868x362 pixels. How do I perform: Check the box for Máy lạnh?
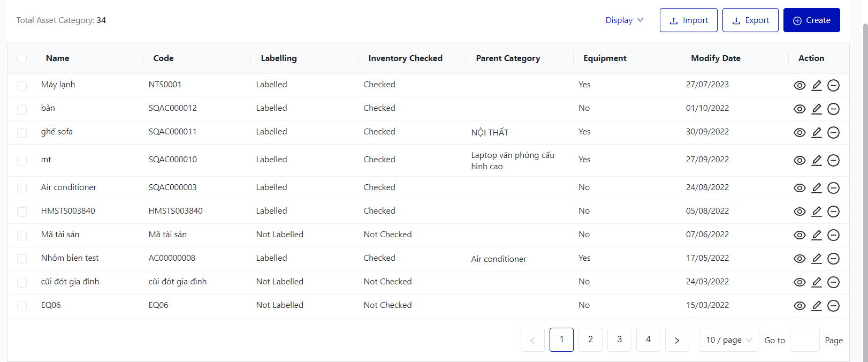click(x=22, y=86)
